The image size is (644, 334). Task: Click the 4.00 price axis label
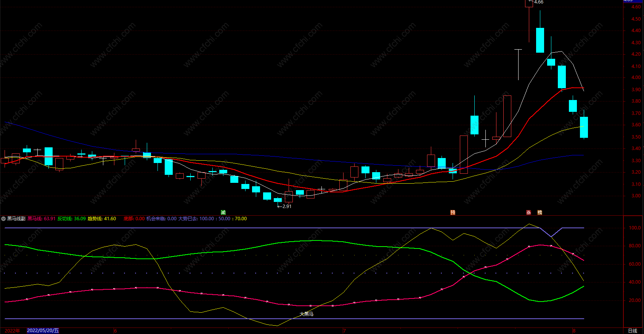point(636,77)
